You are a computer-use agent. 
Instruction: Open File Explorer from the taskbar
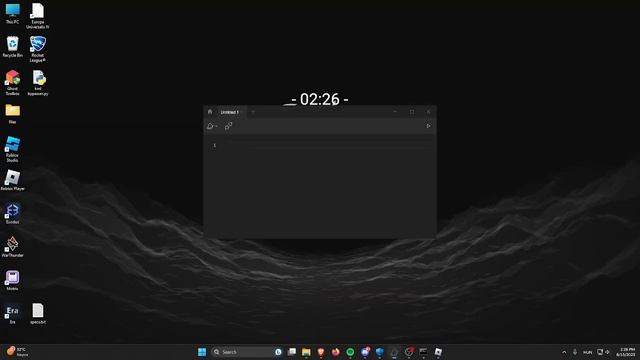[x=306, y=352]
